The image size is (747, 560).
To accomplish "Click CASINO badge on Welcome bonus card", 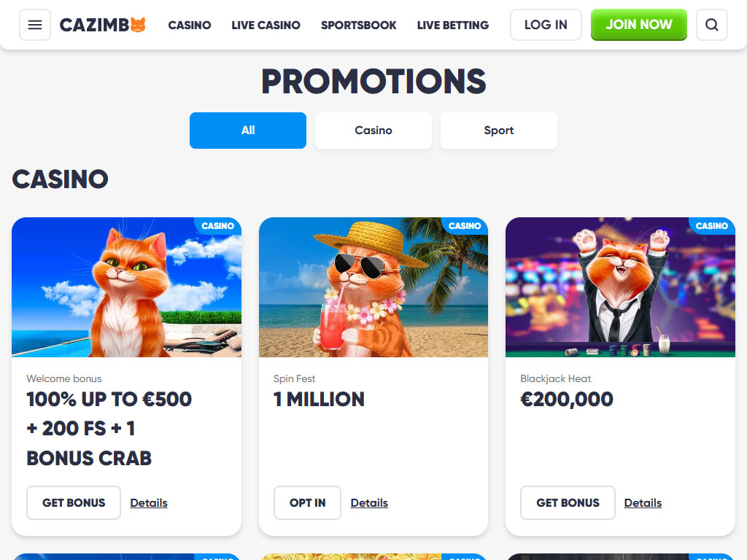I will (217, 226).
